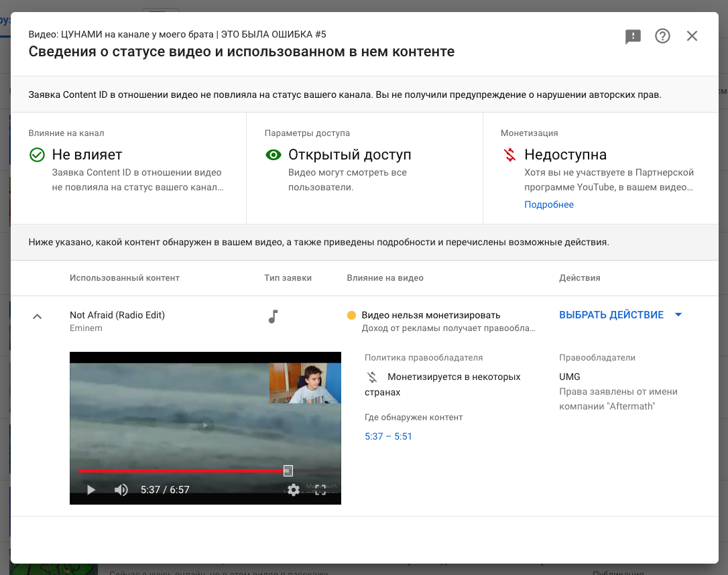Click the yellow status dot icon
Image resolution: width=728 pixels, height=575 pixels.
[351, 316]
